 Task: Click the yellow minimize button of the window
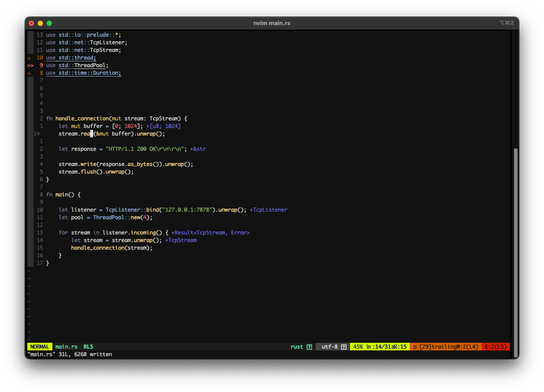point(40,23)
